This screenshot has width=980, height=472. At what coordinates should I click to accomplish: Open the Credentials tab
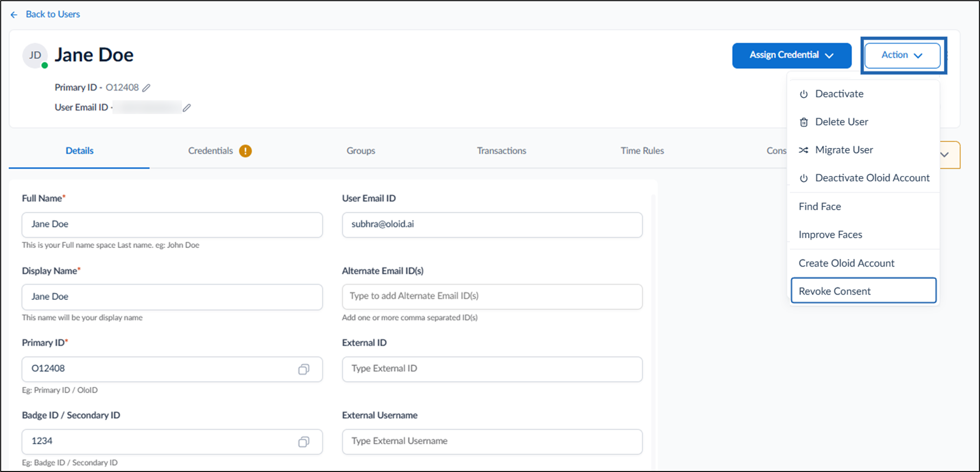tap(210, 151)
